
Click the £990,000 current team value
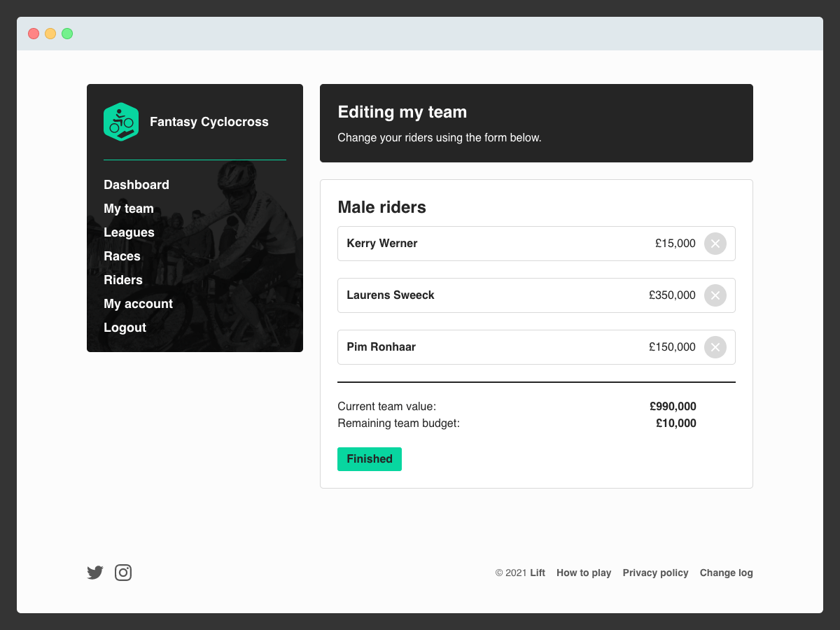point(673,407)
